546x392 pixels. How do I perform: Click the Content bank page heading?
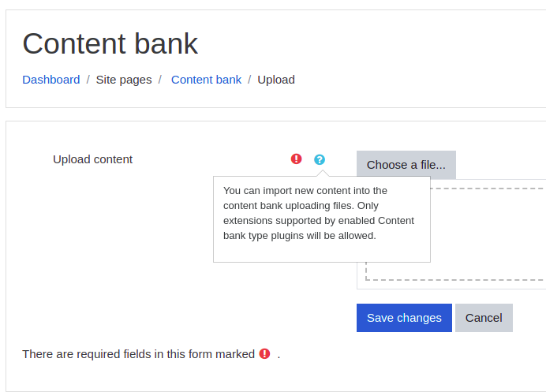point(110,44)
